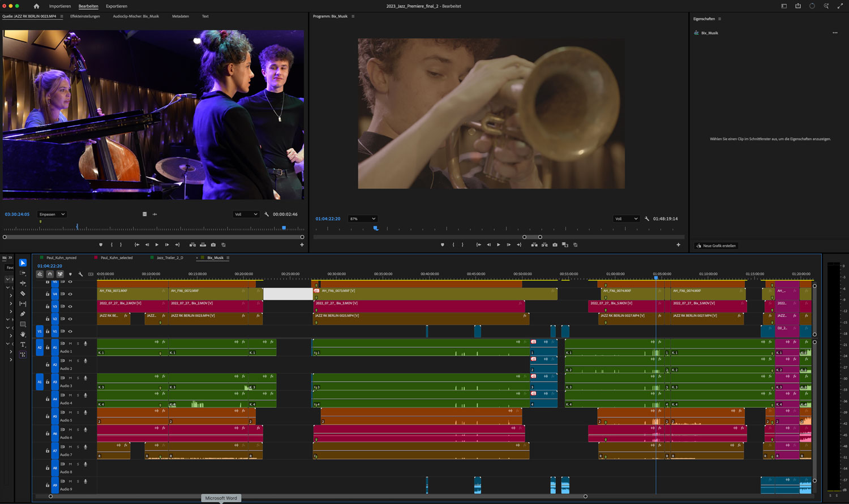Export frame from the Program monitor
The width and height of the screenshot is (849, 504).
point(555,245)
